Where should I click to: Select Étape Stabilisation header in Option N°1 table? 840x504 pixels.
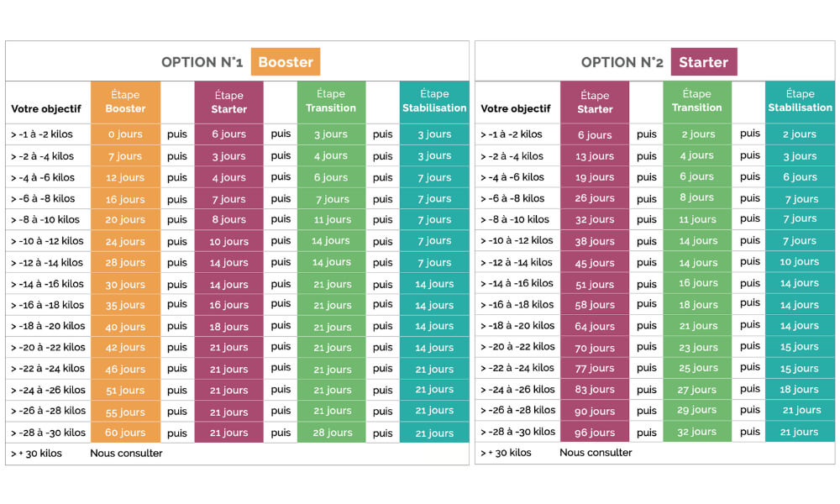coord(433,101)
